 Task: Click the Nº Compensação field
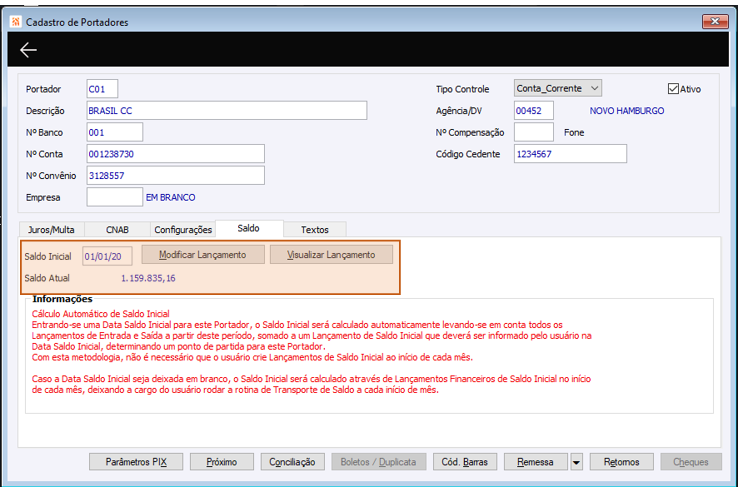(534, 132)
